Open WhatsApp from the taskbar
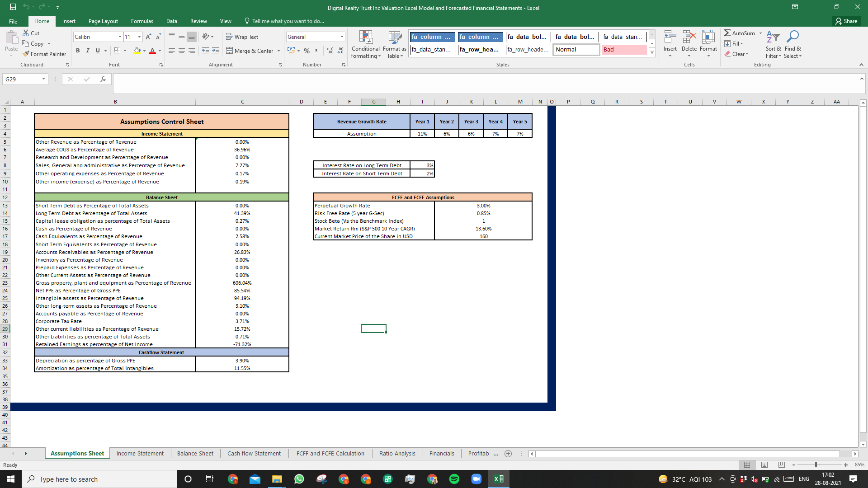The height and width of the screenshot is (488, 868). [x=299, y=479]
